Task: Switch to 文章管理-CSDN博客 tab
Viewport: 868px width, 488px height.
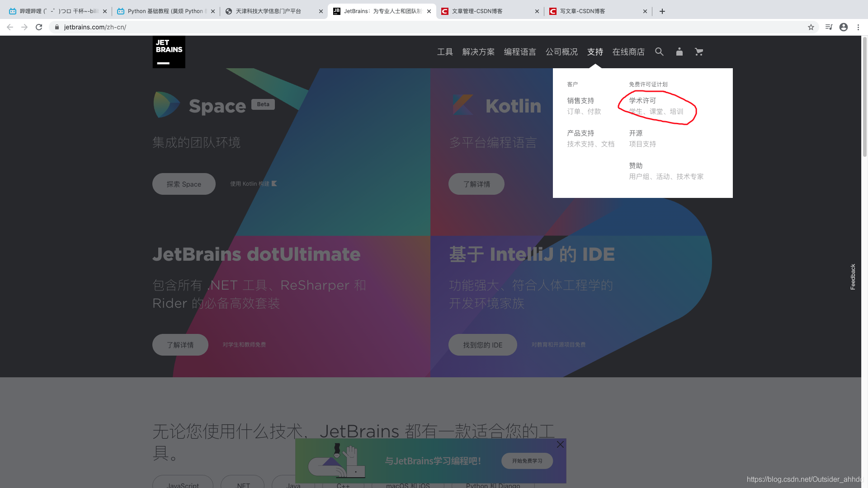Action: [490, 11]
